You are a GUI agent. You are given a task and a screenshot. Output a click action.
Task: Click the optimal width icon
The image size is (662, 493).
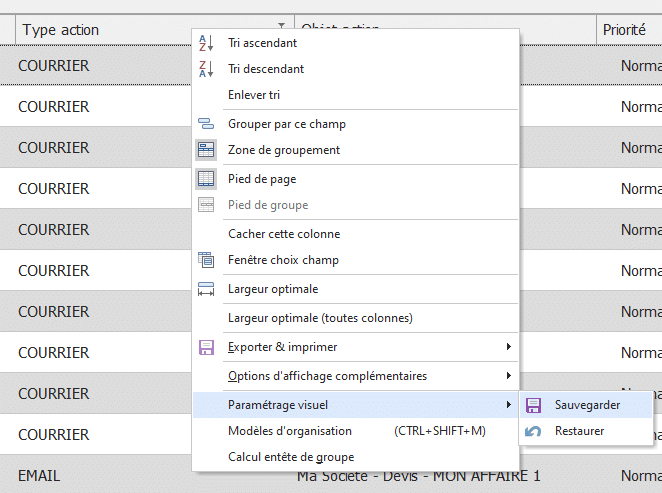[206, 289]
